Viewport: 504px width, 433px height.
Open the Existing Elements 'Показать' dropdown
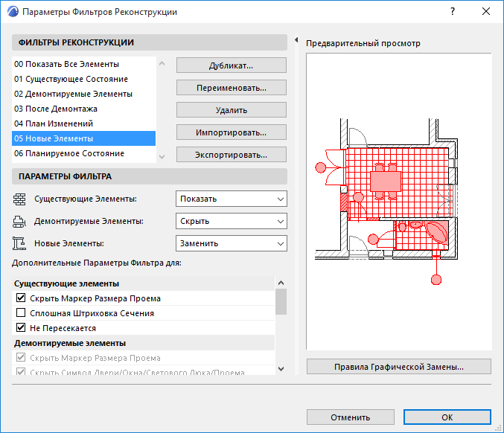(x=231, y=199)
